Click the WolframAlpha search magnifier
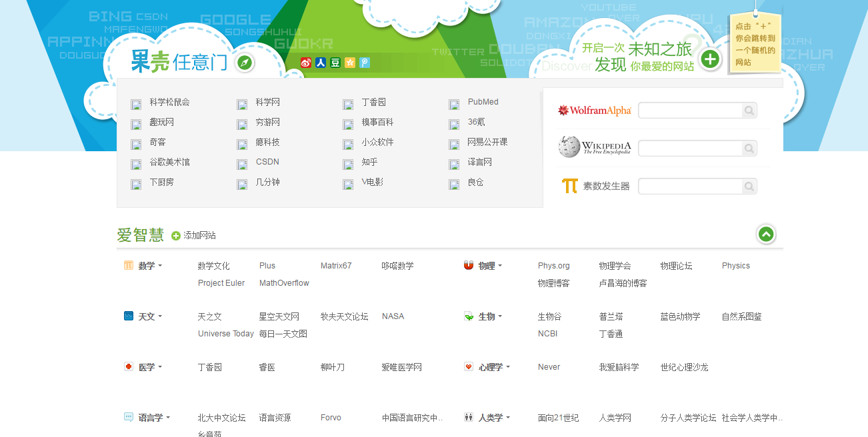This screenshot has width=868, height=437. click(749, 111)
